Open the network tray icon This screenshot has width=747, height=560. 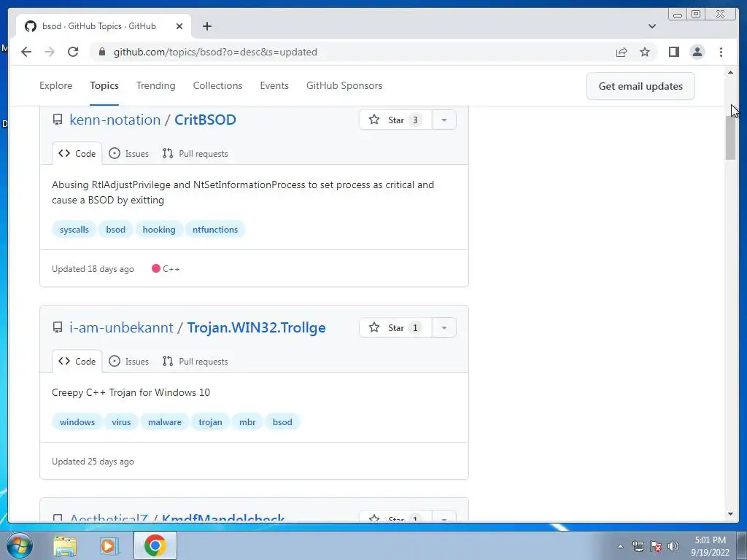point(638,546)
